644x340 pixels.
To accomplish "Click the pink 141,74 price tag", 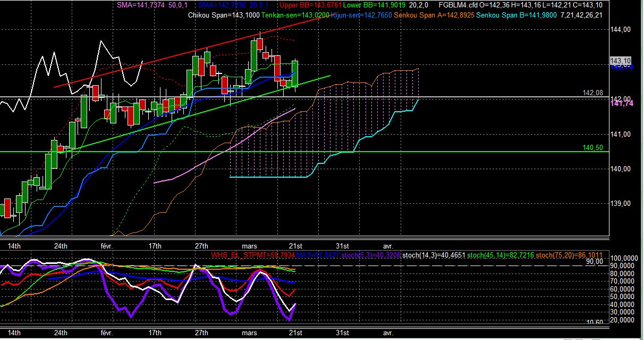I will pos(621,104).
